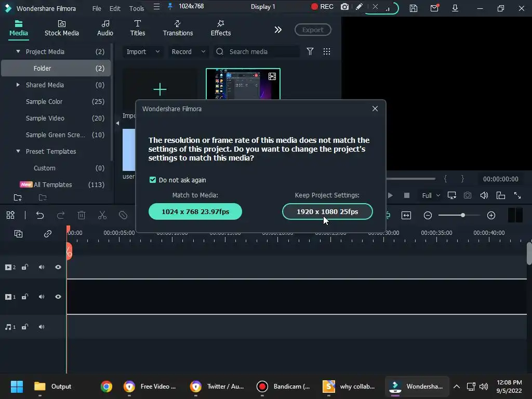Expand more tabs with double chevron
Image resolution: width=532 pixels, height=399 pixels.
pyautogui.click(x=278, y=30)
